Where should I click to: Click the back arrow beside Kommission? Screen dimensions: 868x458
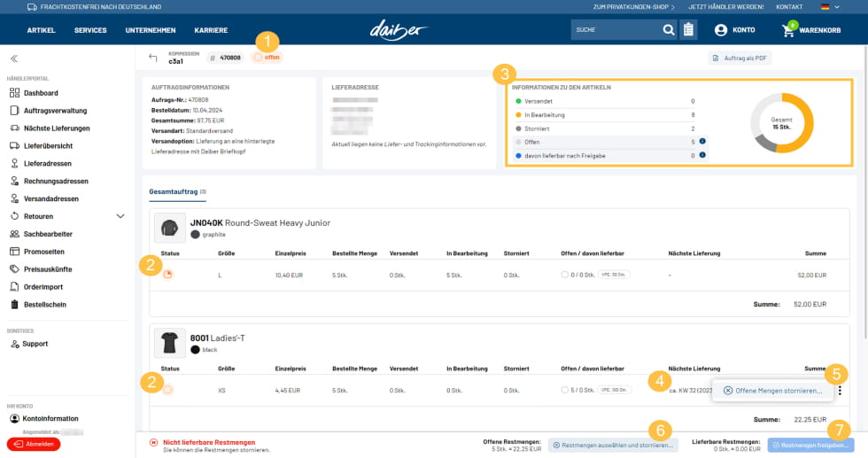coord(152,58)
